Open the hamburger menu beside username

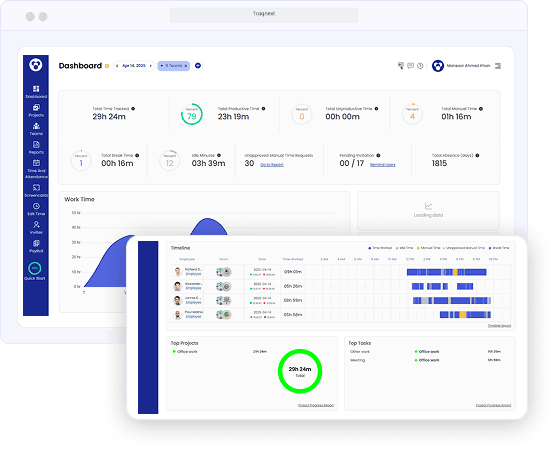pyautogui.click(x=498, y=66)
